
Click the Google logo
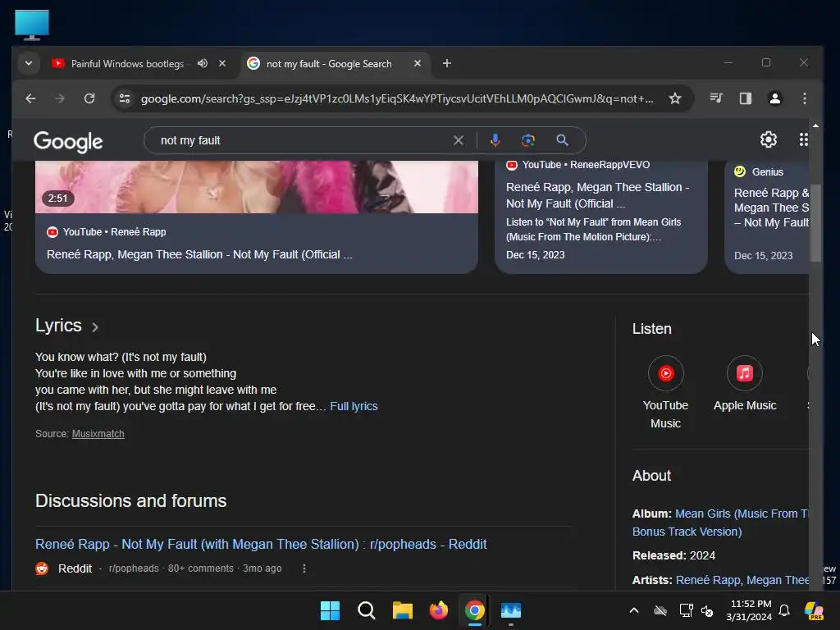68,141
